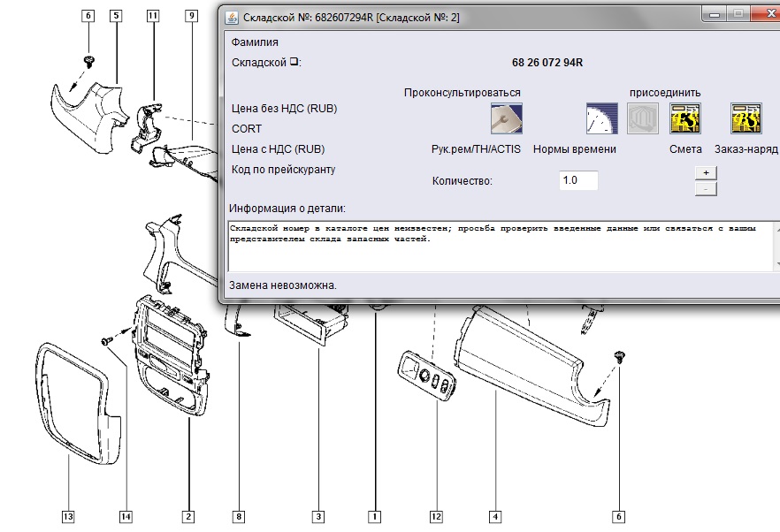Maximize the Складской dialog window
The width and height of the screenshot is (780, 532).
[737, 13]
